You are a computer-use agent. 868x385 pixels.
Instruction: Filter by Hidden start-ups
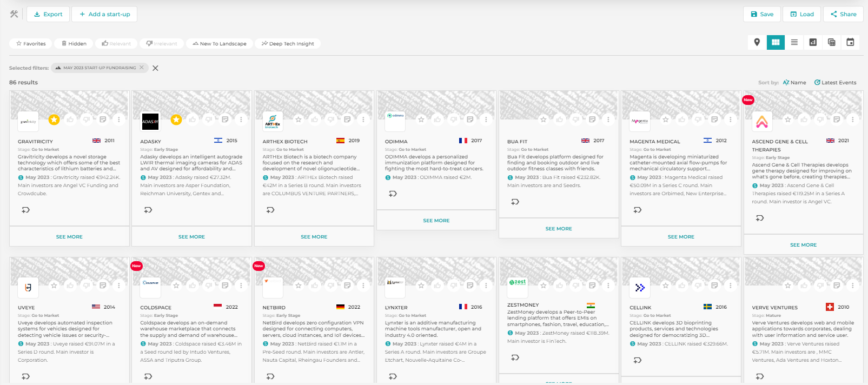(74, 43)
